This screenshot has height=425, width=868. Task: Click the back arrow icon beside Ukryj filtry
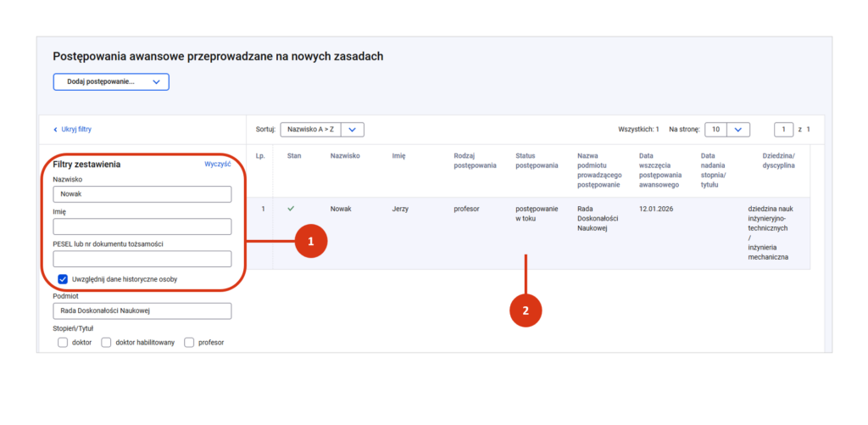pos(56,130)
